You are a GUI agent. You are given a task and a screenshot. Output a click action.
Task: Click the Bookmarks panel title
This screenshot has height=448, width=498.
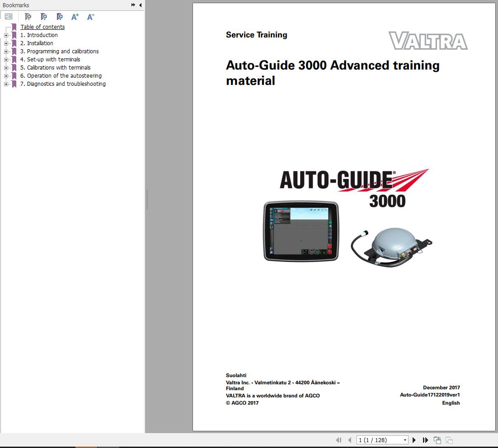[x=16, y=5]
